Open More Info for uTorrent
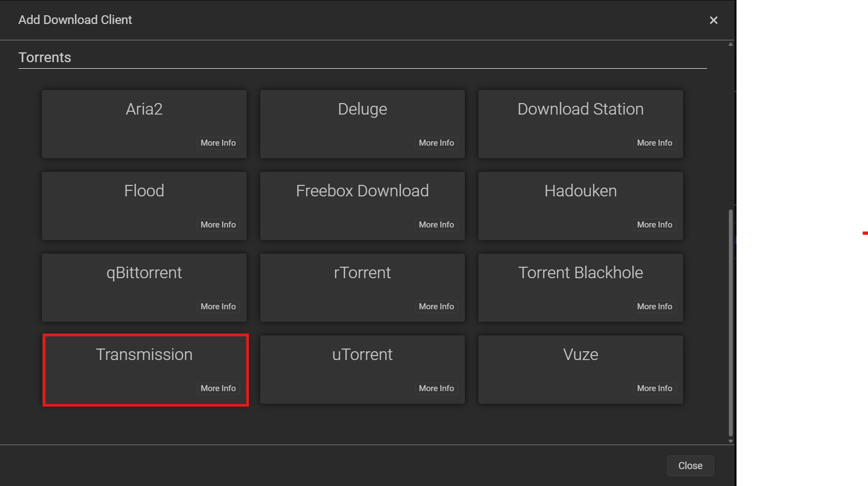The width and height of the screenshot is (868, 486). (436, 388)
